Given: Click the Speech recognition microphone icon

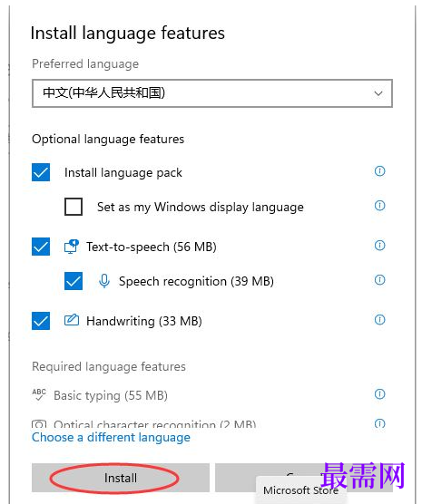Looking at the screenshot, I should click(104, 281).
